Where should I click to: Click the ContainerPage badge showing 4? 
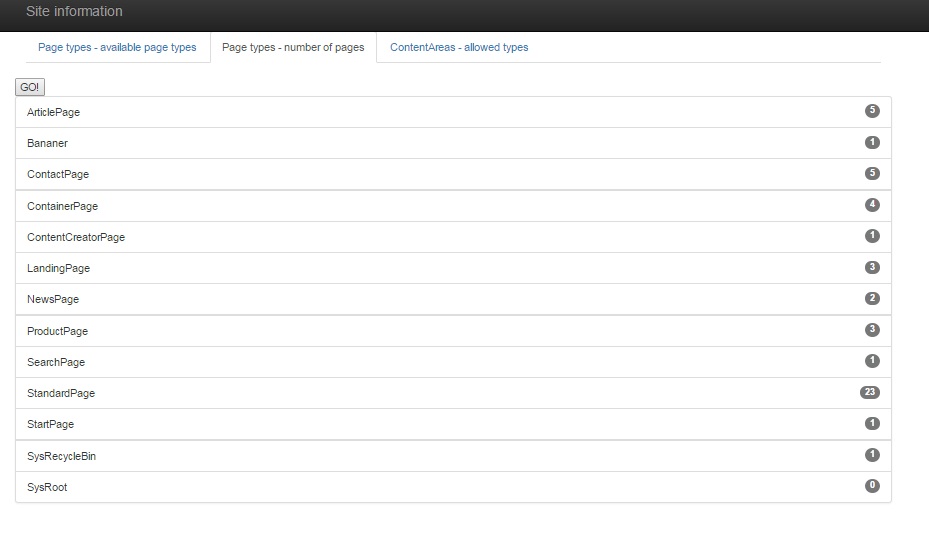coord(872,205)
